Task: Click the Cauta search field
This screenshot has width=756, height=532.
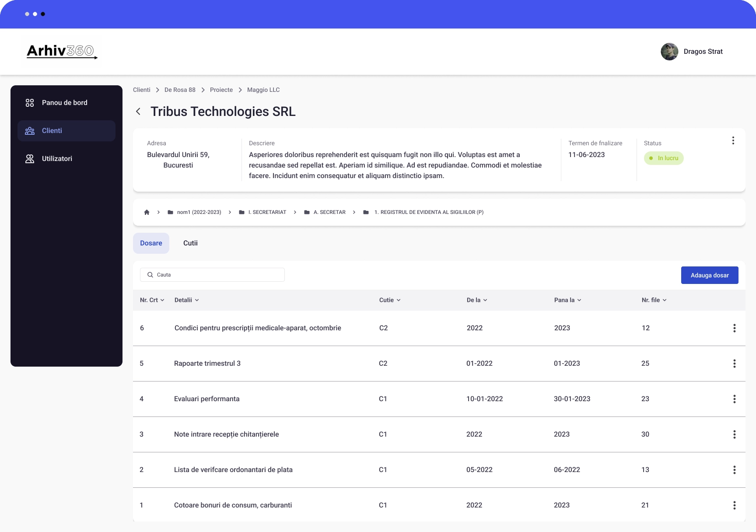Action: coord(212,275)
